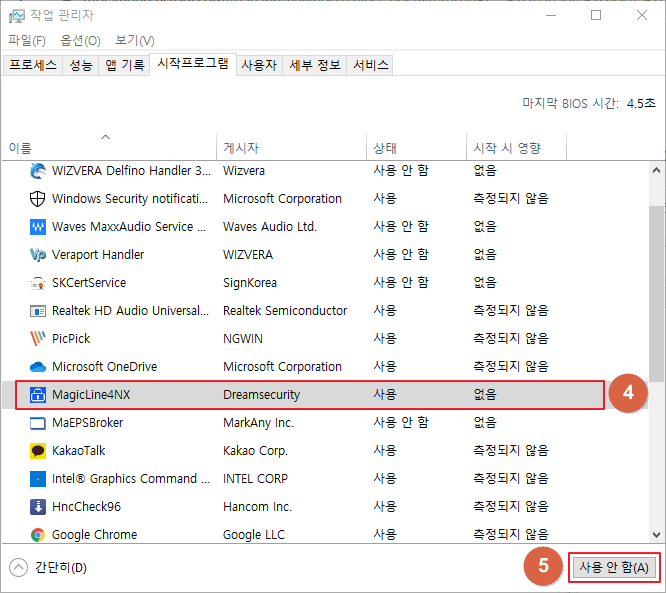
Task: Select the MagicLine4NX row name
Action: (x=91, y=395)
